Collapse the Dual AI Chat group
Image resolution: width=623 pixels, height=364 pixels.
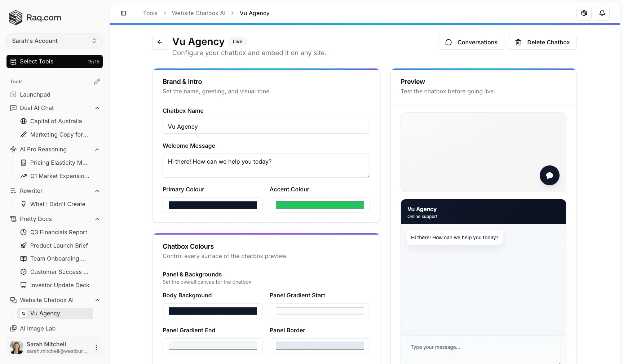[x=97, y=108]
